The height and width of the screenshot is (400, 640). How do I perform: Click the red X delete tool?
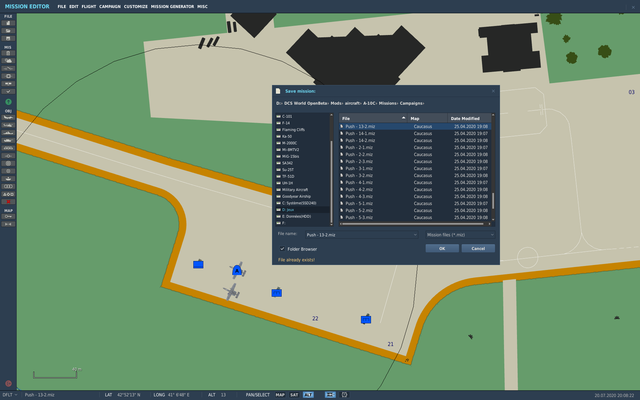tap(8, 202)
